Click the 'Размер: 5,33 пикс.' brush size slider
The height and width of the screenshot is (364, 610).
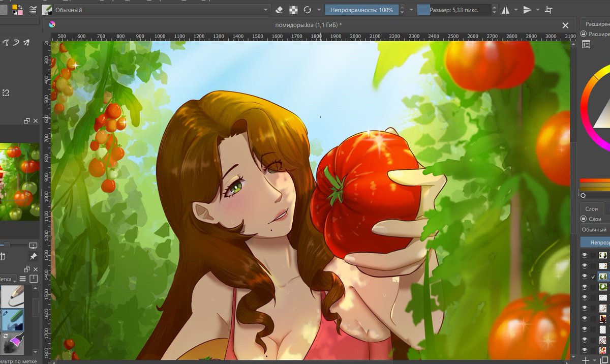click(454, 10)
